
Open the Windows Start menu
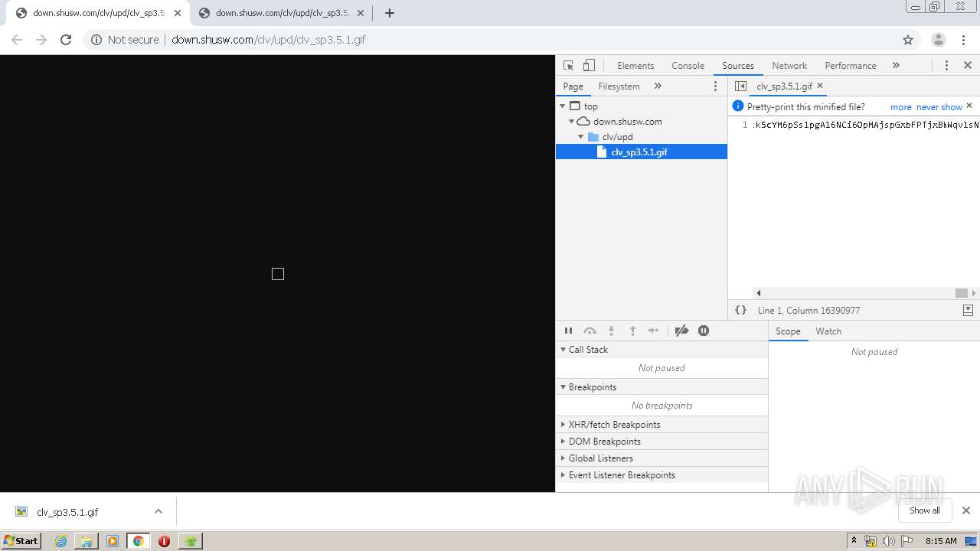(x=21, y=540)
